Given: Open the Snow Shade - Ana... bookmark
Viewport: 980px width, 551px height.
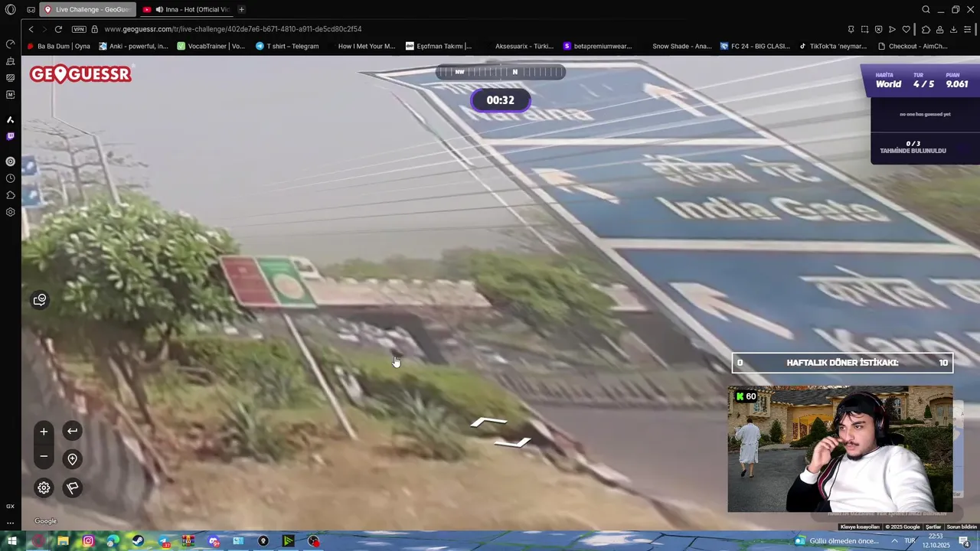Looking at the screenshot, I should [x=681, y=46].
